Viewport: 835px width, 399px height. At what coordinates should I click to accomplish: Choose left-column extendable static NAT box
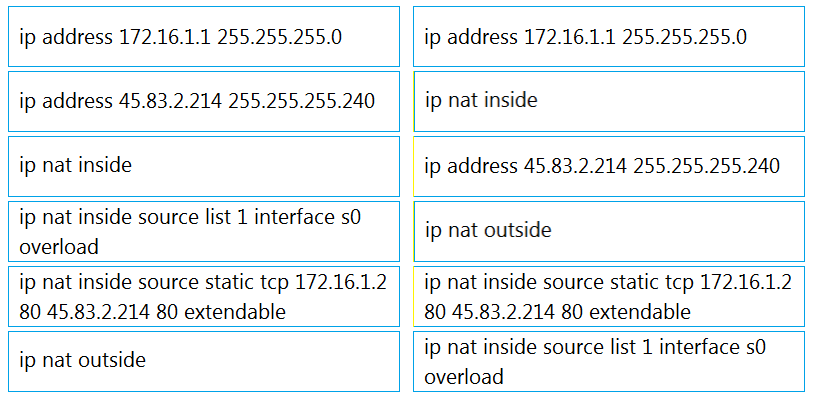pos(204,296)
